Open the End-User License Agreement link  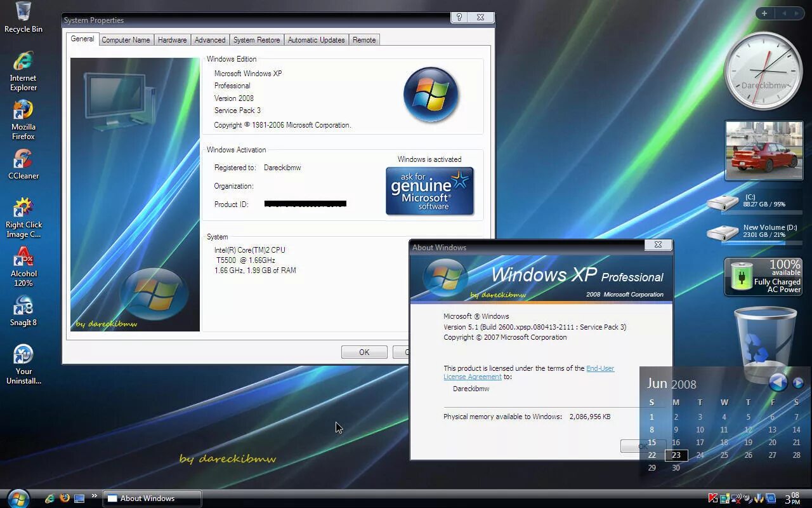pos(528,372)
